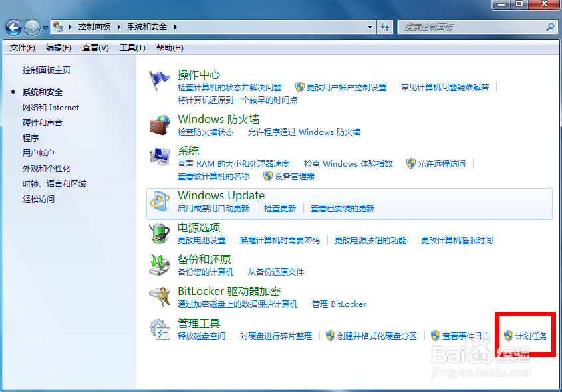562x392 pixels.
Task: Click the Administrative Tools gear icon
Action: click(159, 329)
